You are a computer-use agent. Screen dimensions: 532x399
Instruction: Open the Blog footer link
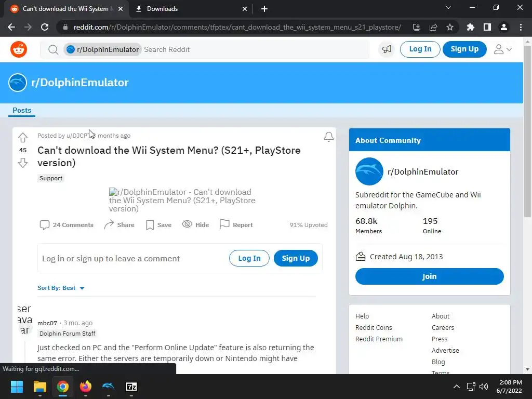click(x=438, y=362)
